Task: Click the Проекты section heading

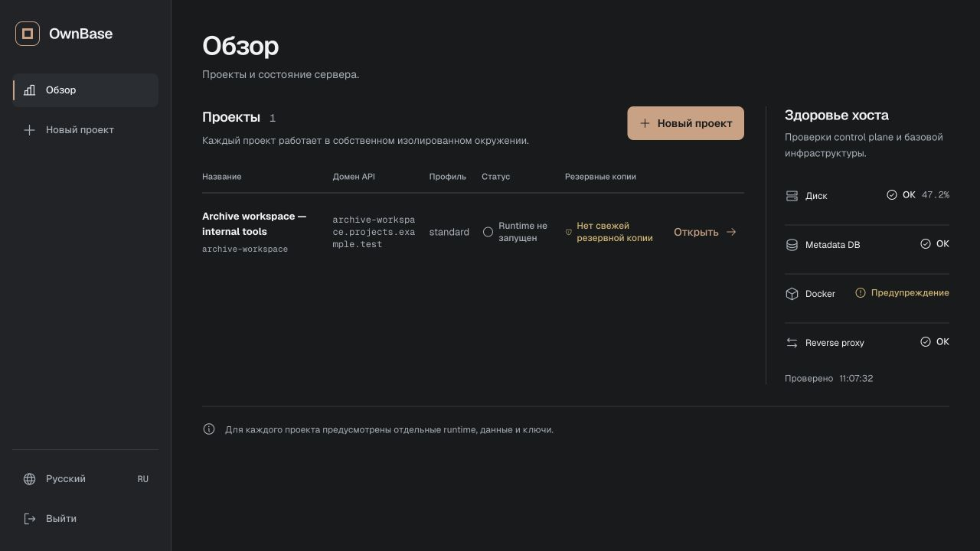Action: click(x=231, y=117)
